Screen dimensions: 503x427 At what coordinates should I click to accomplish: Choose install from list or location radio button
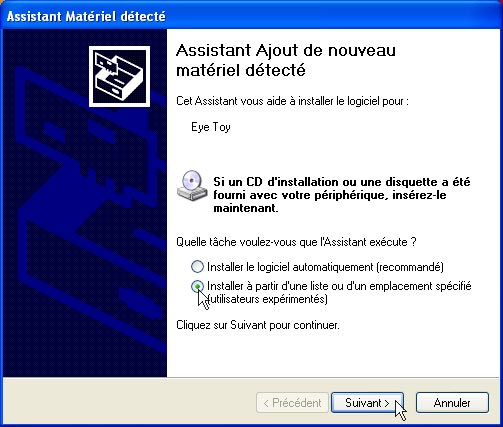197,286
